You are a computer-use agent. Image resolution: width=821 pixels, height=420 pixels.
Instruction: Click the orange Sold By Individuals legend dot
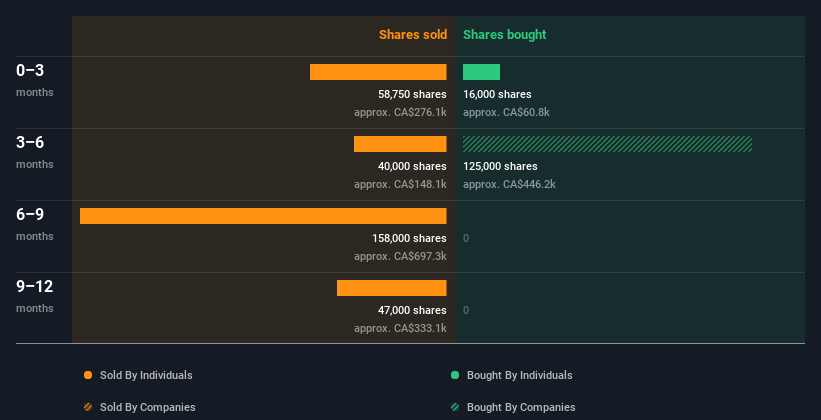(x=88, y=375)
